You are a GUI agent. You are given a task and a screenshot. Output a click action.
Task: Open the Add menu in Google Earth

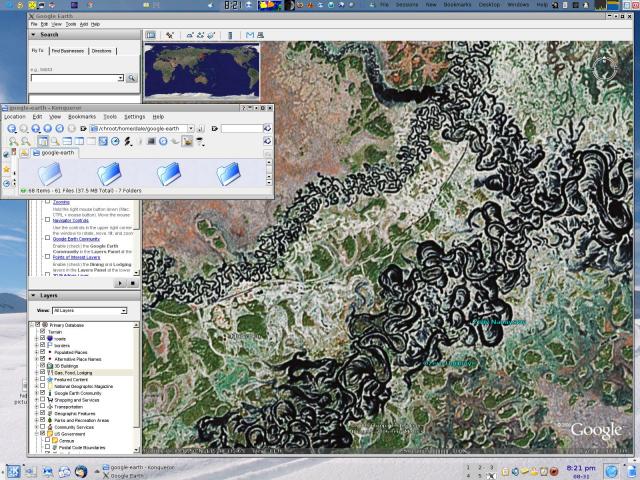tap(84, 24)
